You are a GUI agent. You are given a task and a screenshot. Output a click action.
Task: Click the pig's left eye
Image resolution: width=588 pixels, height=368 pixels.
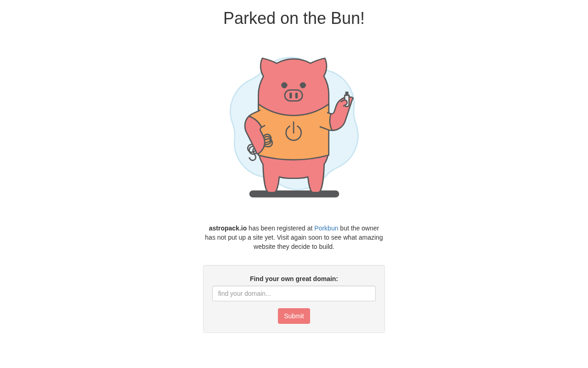(x=284, y=85)
